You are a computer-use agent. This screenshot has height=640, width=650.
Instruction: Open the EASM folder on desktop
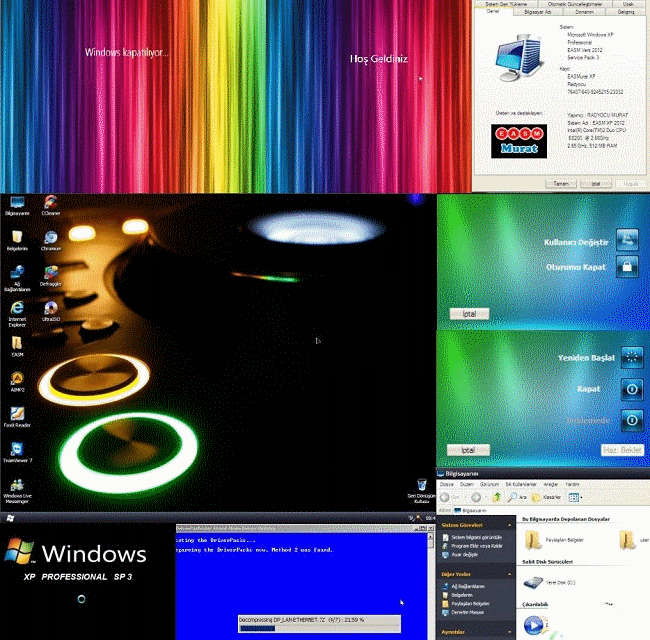(17, 347)
